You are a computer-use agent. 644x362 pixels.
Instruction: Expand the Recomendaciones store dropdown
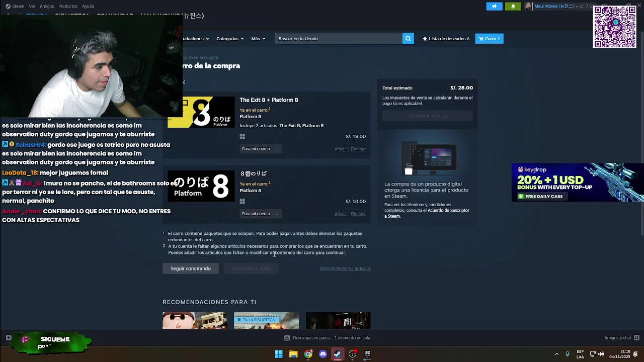coord(196,39)
